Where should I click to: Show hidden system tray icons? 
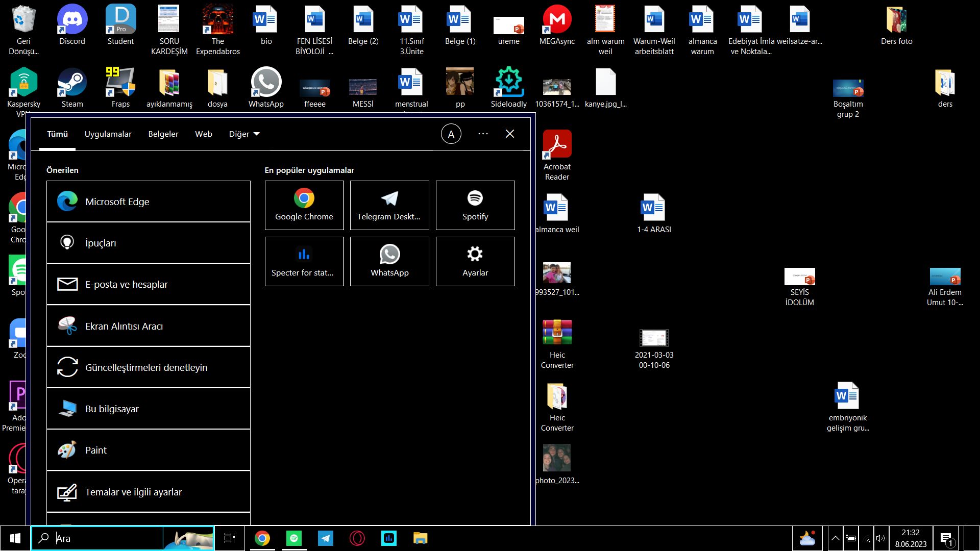pos(835,538)
